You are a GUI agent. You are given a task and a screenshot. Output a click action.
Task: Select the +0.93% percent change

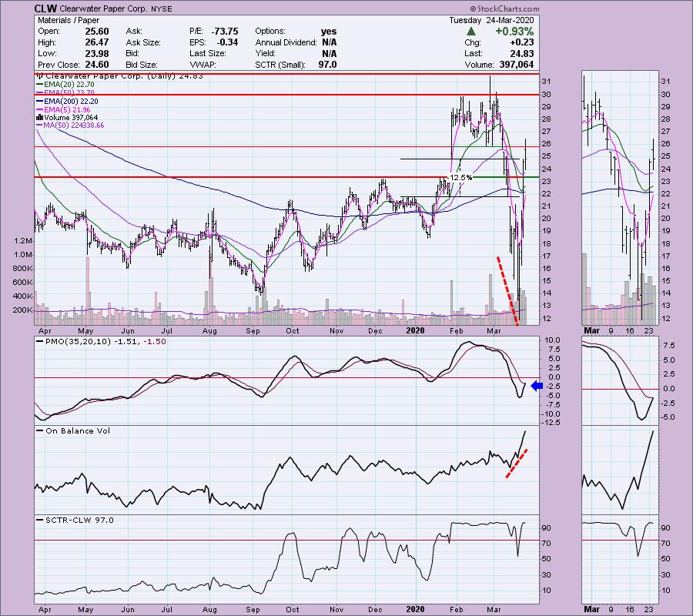tap(514, 32)
